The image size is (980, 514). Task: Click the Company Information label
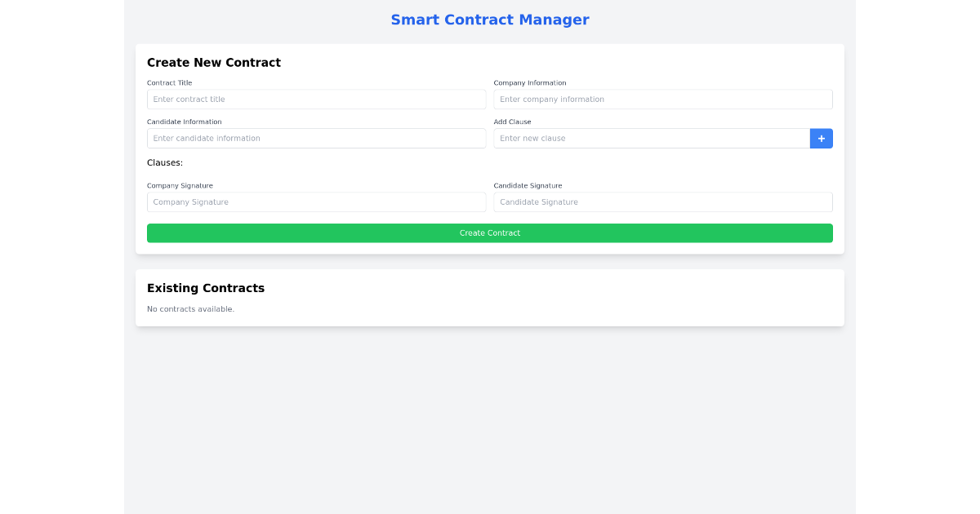[x=529, y=82]
